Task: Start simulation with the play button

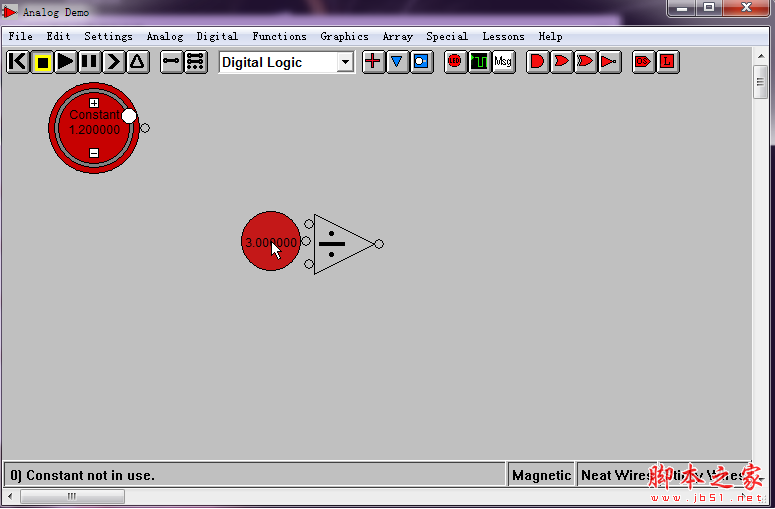Action: [x=66, y=62]
